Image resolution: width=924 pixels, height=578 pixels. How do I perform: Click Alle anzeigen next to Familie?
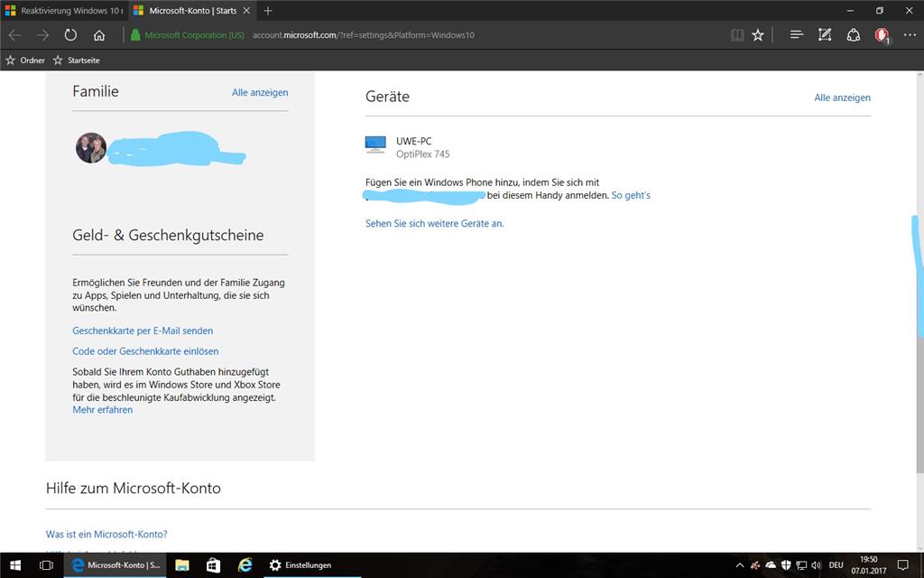tap(260, 93)
